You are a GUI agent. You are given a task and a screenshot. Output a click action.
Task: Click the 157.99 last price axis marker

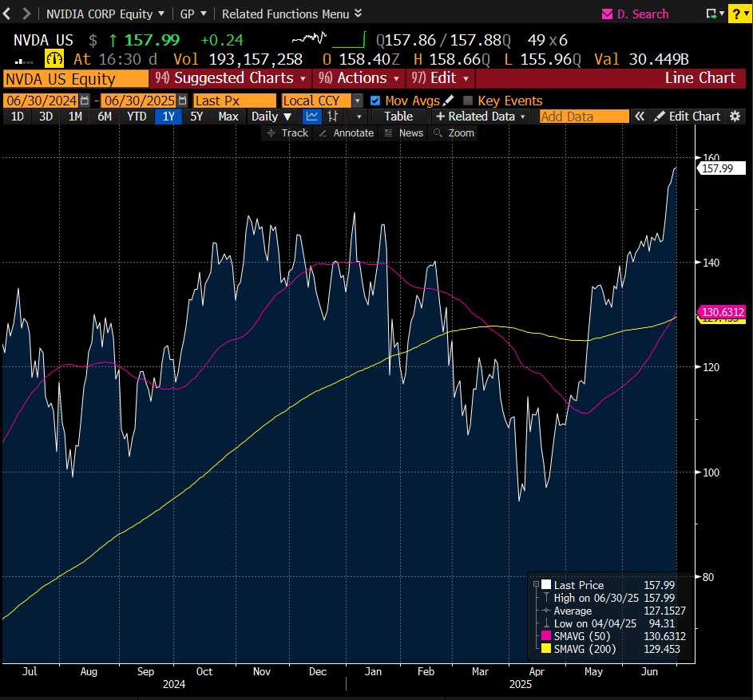point(721,168)
